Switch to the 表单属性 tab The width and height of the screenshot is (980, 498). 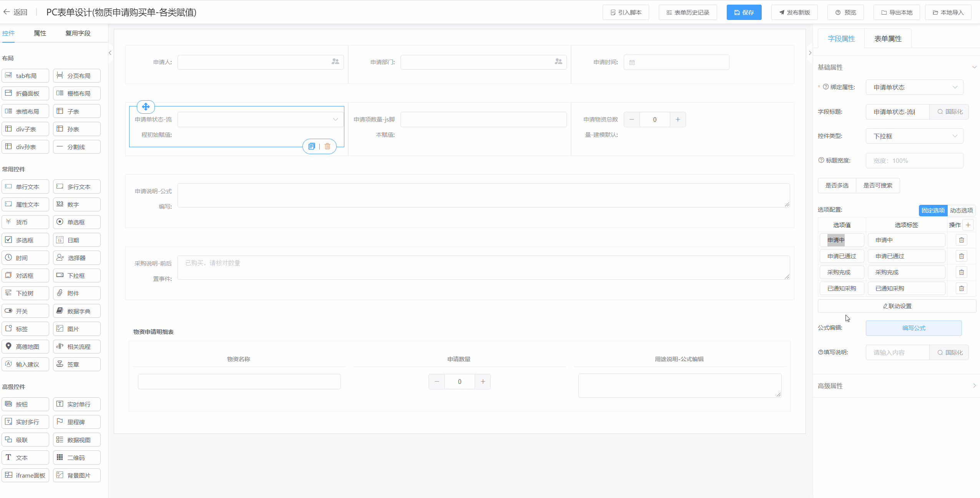[x=887, y=39]
